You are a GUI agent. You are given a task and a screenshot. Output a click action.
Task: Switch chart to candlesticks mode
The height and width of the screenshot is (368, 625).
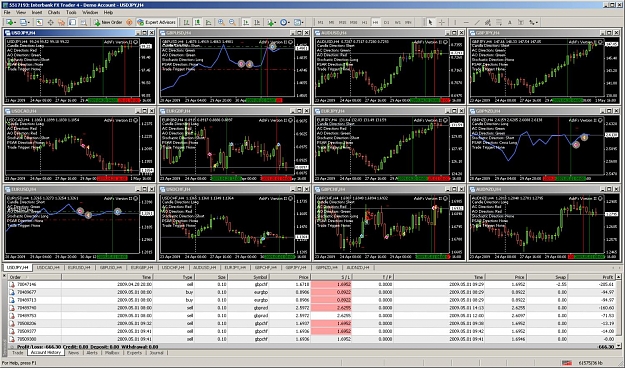pos(197,22)
